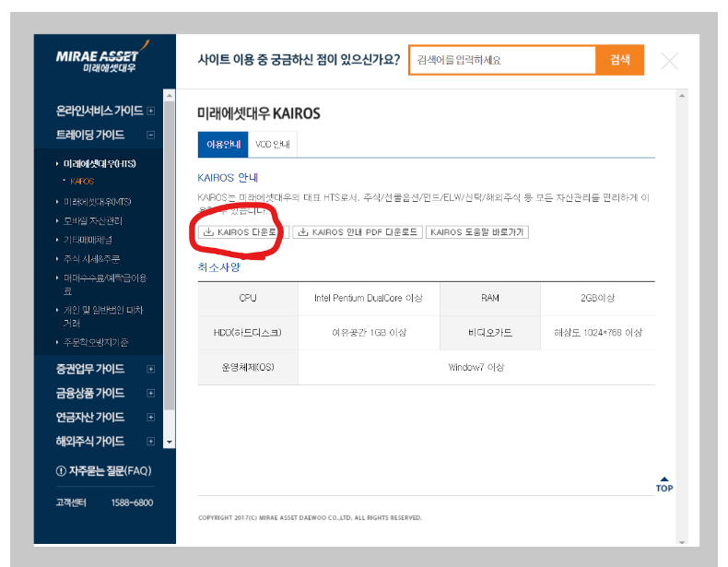Screen dimensions: 728x567
Task: Click the 운영체제(OS) table cell
Action: tap(248, 368)
